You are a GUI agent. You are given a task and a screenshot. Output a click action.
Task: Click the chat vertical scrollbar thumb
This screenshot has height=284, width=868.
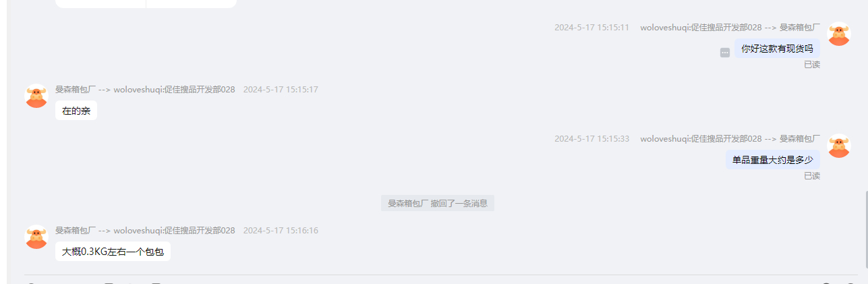[x=865, y=229]
